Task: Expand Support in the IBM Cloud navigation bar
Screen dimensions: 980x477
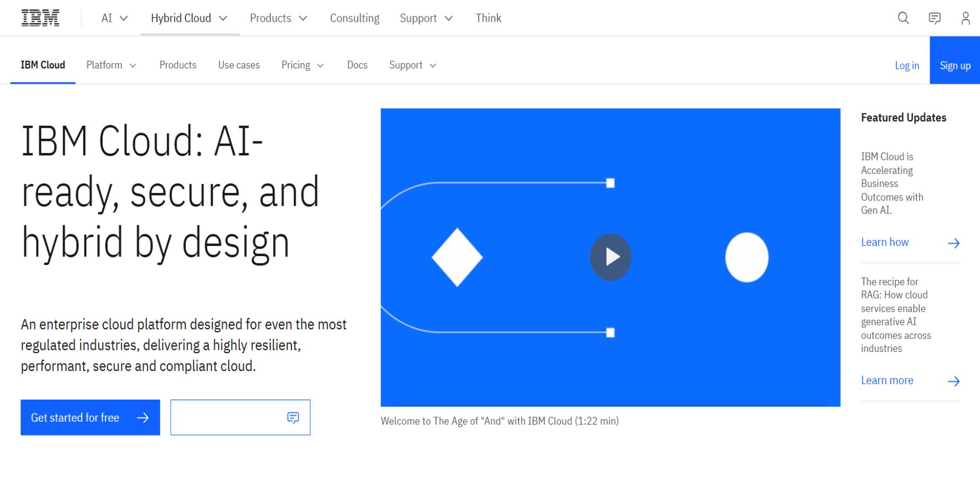Action: (x=413, y=65)
